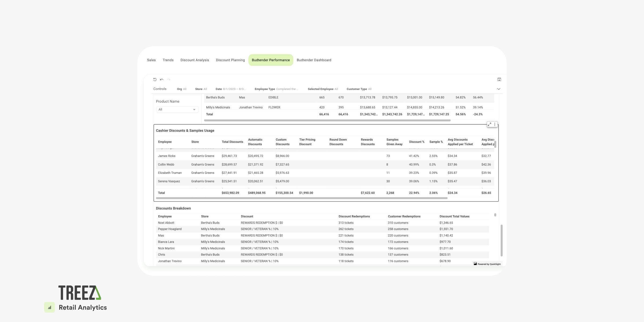This screenshot has height=322, width=644.
Task: Collapse the Controls bar with the chevron
Action: pyautogui.click(x=499, y=89)
